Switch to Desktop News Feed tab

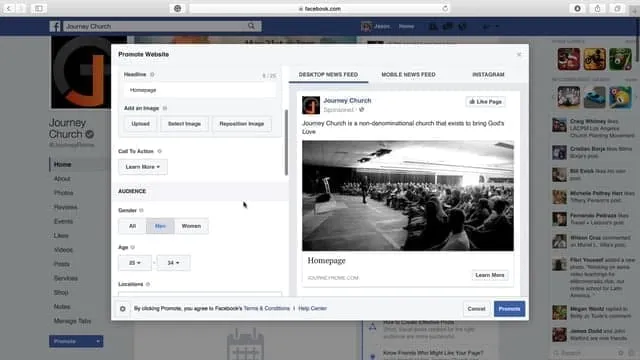tap(328, 75)
